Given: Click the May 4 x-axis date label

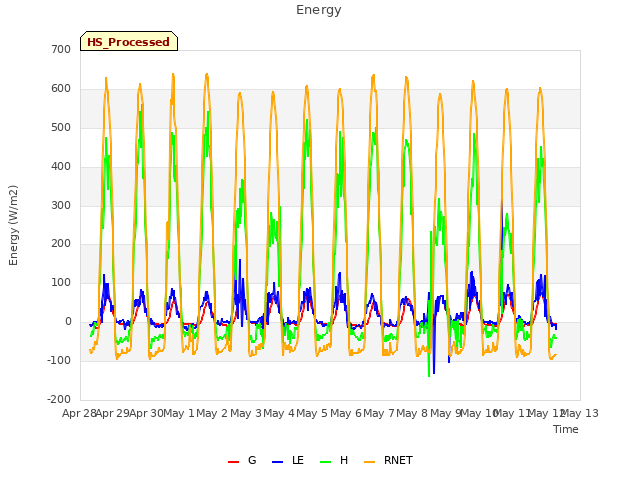Looking at the screenshot, I should (279, 413).
